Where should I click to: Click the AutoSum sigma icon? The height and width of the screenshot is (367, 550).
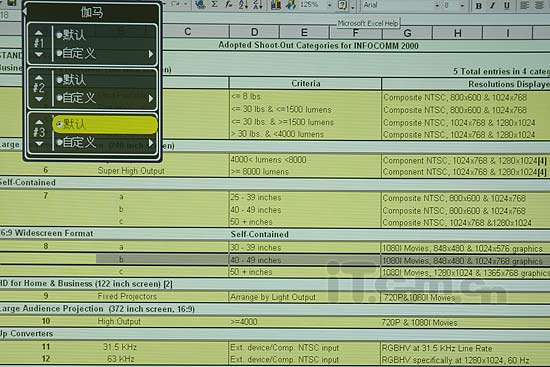(x=215, y=4)
